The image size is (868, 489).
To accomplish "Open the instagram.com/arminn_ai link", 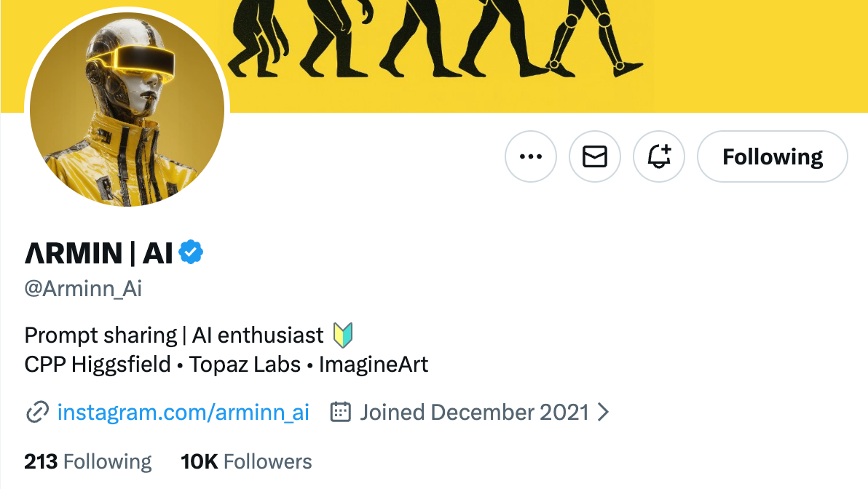I will [x=183, y=413].
